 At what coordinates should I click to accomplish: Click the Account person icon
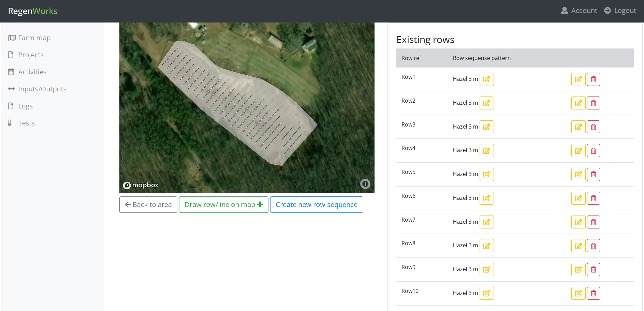pos(565,11)
